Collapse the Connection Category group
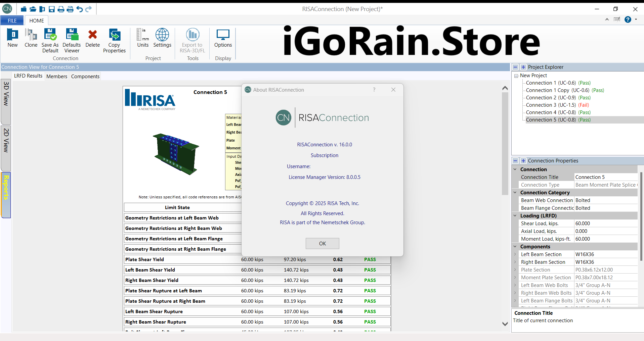Viewport: 644px width, 341px height. click(x=515, y=193)
